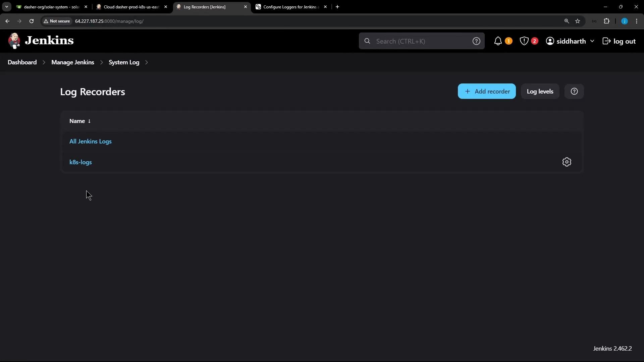
Task: Click the browser back arrow
Action: [7, 21]
